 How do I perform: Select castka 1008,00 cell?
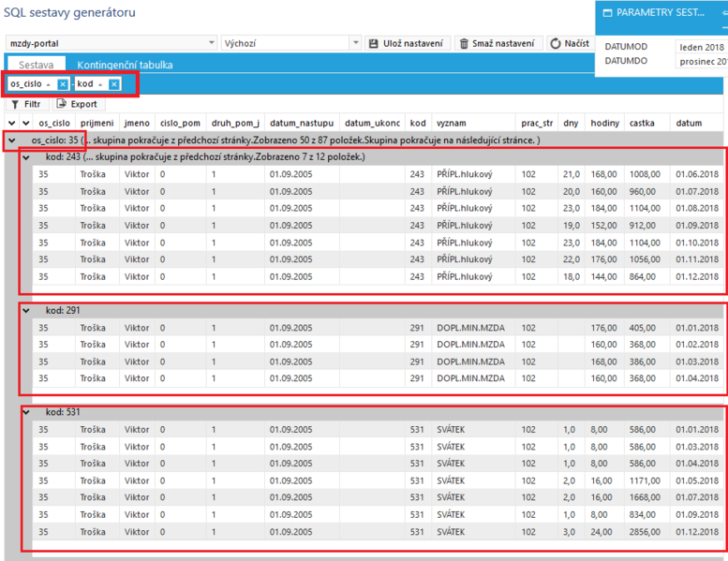[x=646, y=174]
